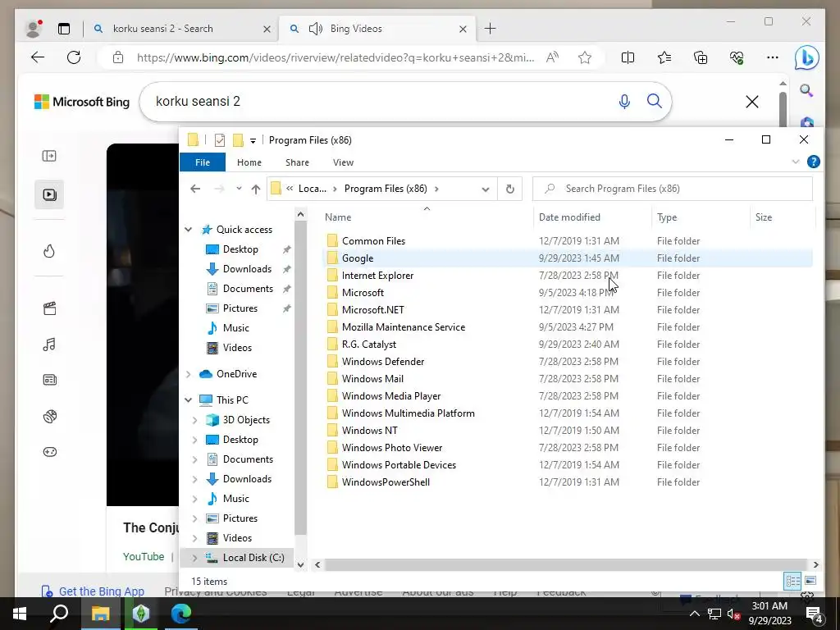Viewport: 840px width, 630px height.
Task: Click Bing videos trending flame icon
Action: (x=49, y=251)
